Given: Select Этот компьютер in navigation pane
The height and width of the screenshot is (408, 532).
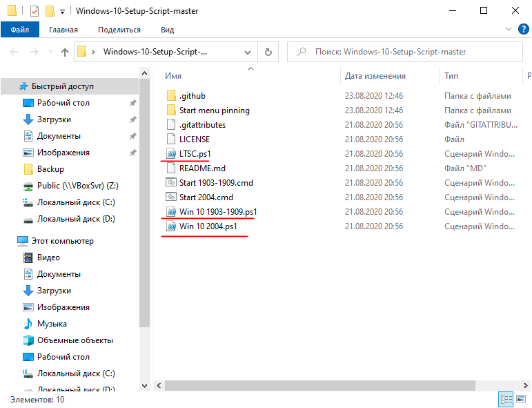Looking at the screenshot, I should click(62, 241).
